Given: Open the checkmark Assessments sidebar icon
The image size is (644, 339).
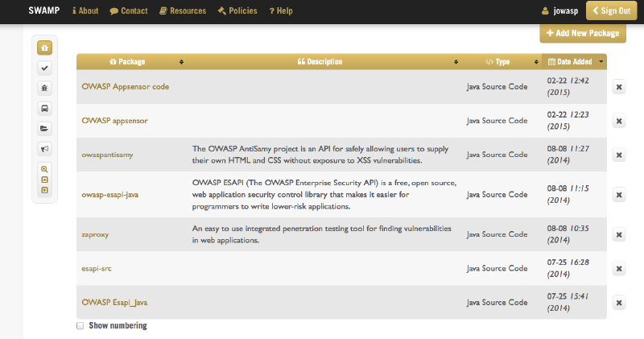Looking at the screenshot, I should click(x=45, y=68).
